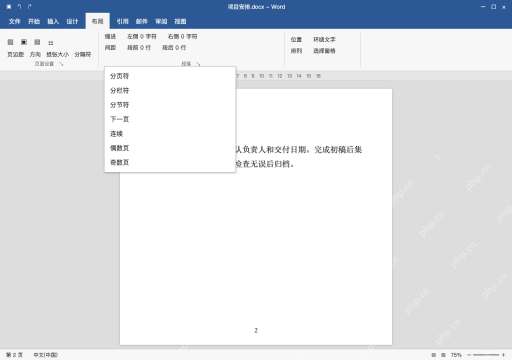The image size is (512, 360).
Task: Switch to the 审阅 tab
Action: (x=161, y=22)
